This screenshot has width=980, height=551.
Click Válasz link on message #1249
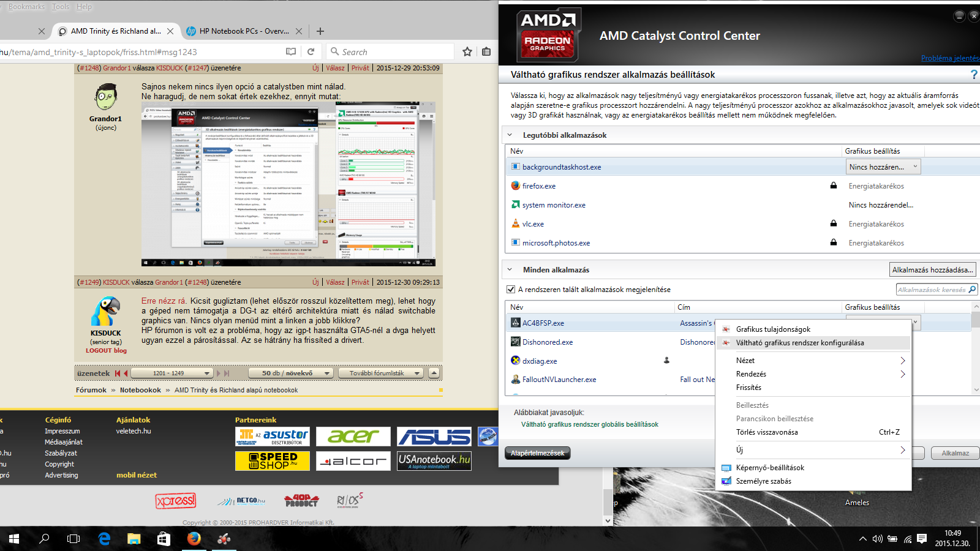(x=335, y=282)
